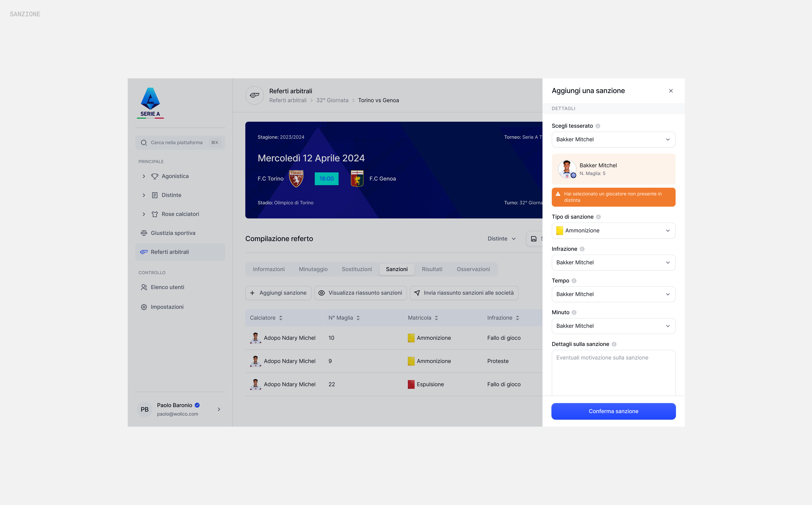This screenshot has width=812, height=505.
Task: Click the red Espulsione card swatch
Action: (x=411, y=384)
